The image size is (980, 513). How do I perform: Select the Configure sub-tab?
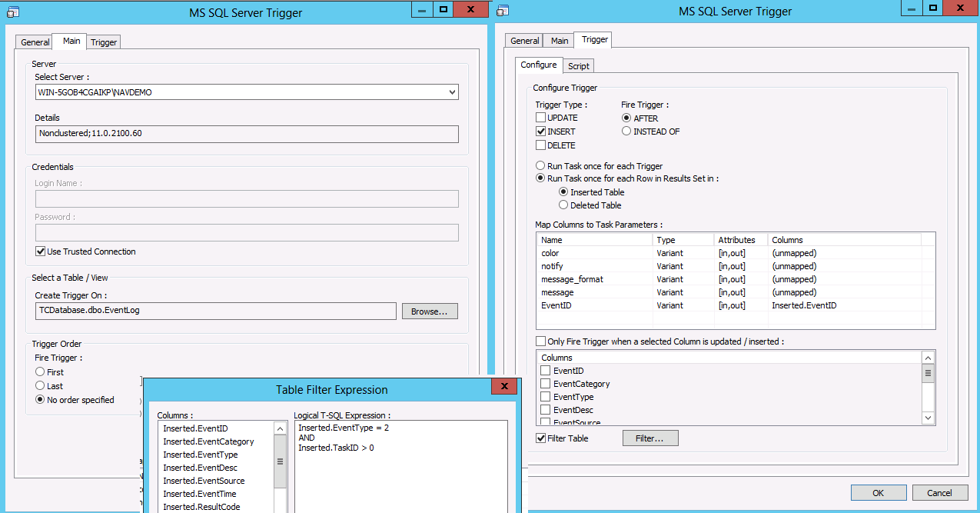coord(539,65)
